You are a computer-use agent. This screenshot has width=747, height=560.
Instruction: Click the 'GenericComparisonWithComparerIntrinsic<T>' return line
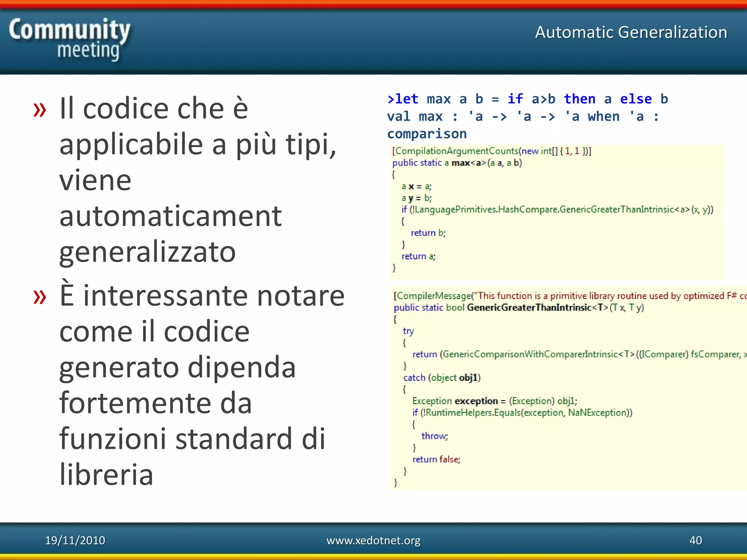tap(580, 354)
